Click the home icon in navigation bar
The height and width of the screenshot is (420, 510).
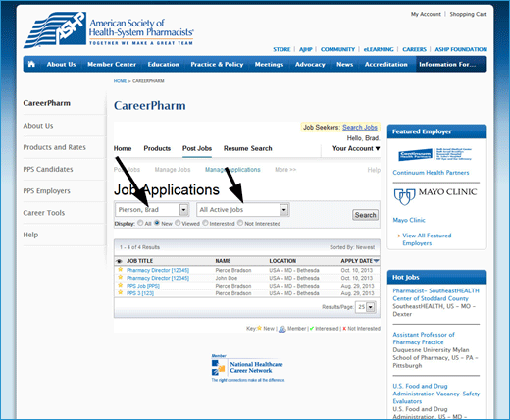[x=31, y=64]
